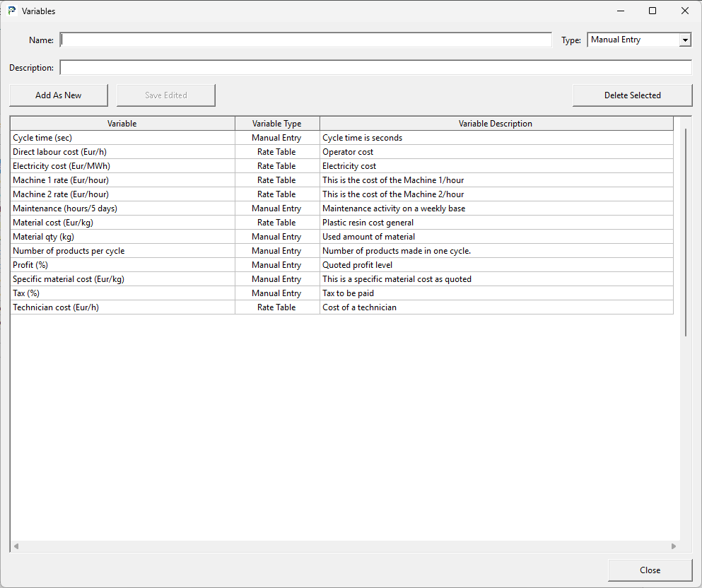Sort by the Variable column header

click(122, 124)
